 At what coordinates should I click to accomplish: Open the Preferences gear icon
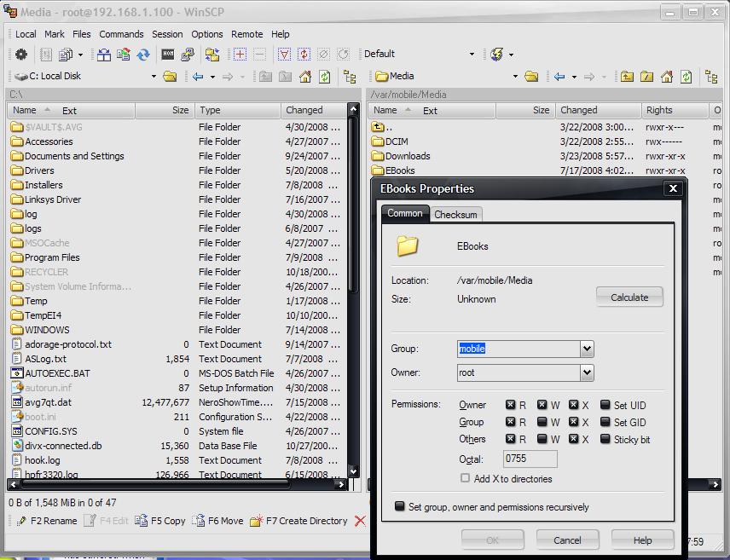[21, 55]
